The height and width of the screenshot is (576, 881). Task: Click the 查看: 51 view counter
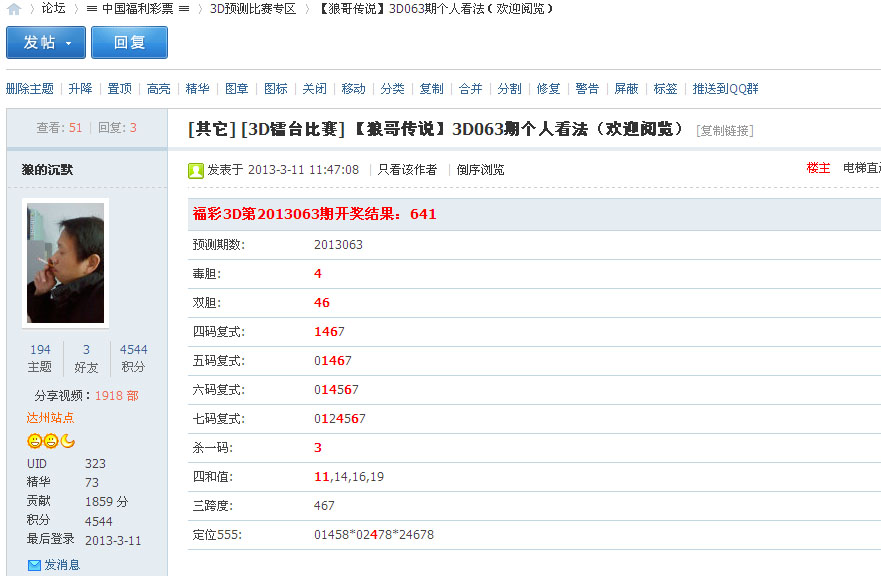(x=59, y=128)
